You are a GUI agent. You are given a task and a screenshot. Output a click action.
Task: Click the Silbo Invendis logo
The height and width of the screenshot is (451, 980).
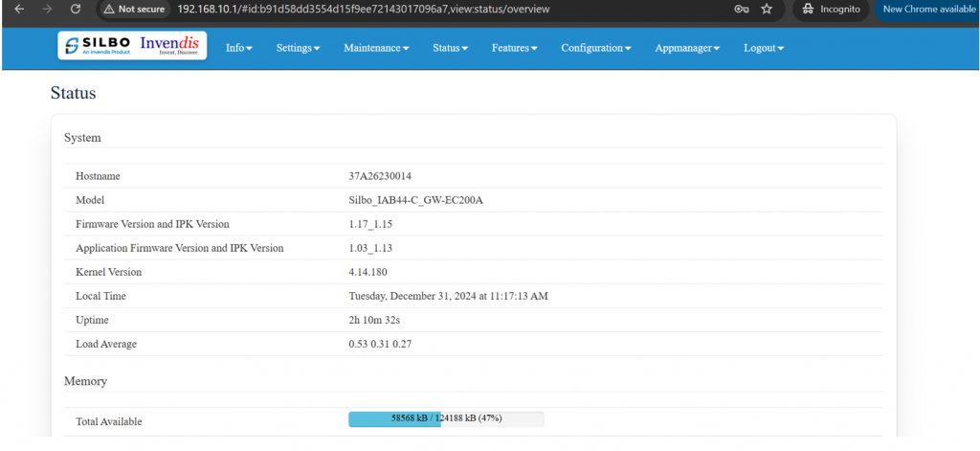click(x=132, y=46)
